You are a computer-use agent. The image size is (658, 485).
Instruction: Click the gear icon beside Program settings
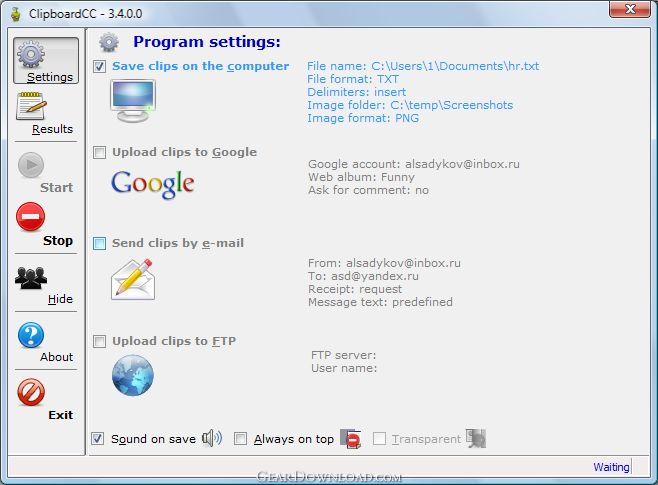pyautogui.click(x=109, y=42)
